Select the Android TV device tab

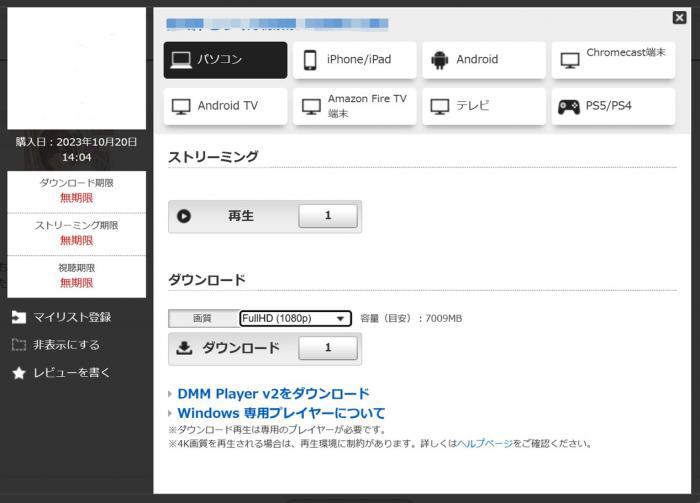tap(225, 106)
